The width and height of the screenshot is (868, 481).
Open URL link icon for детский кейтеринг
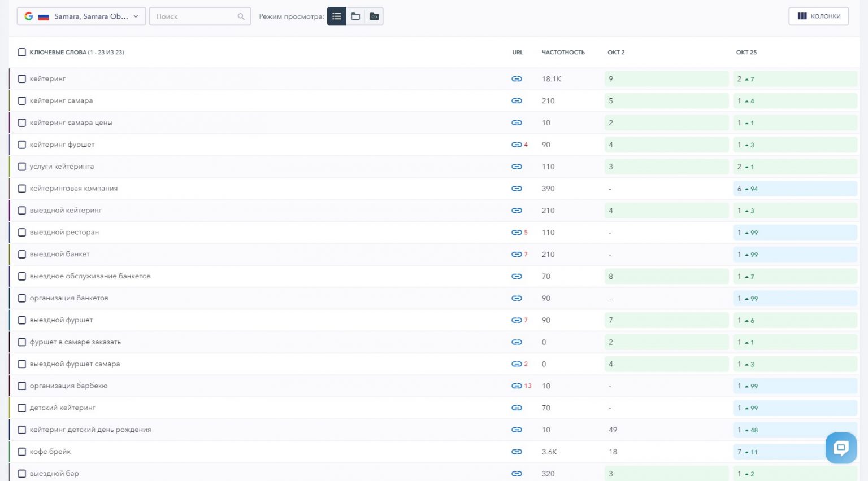[517, 408]
